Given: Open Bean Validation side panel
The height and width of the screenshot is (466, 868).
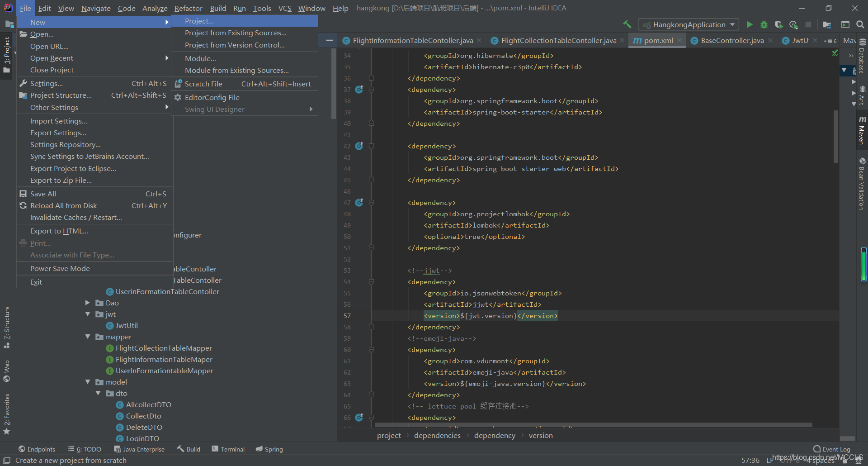Looking at the screenshot, I should 862,184.
